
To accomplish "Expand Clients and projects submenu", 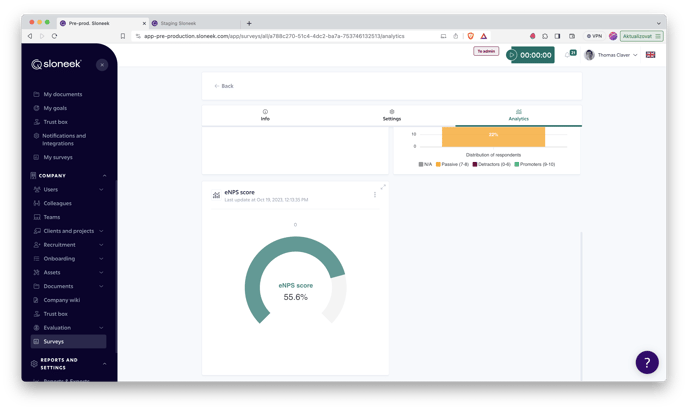I will [x=101, y=231].
